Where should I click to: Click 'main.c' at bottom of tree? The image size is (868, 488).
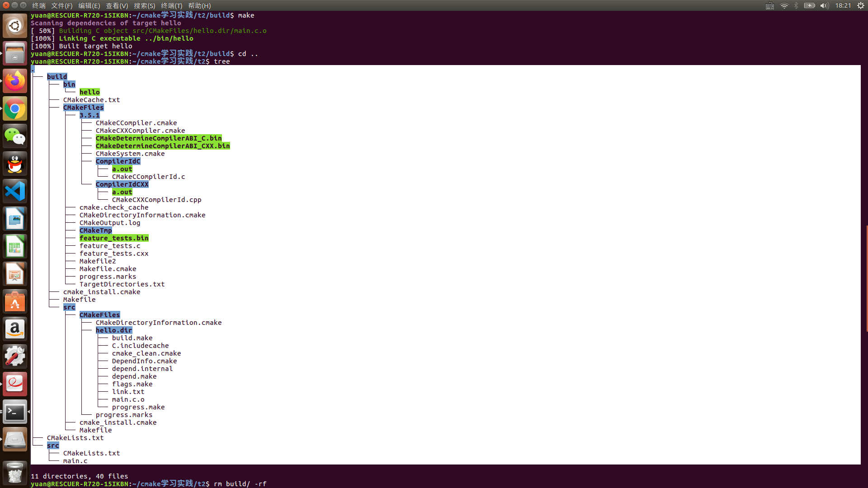(x=75, y=461)
